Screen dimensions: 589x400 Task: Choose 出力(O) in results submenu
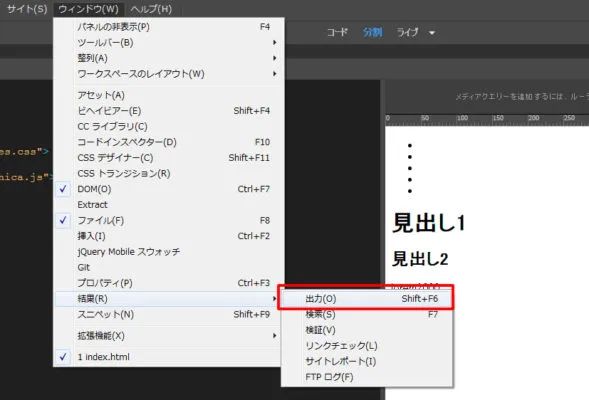(367, 299)
